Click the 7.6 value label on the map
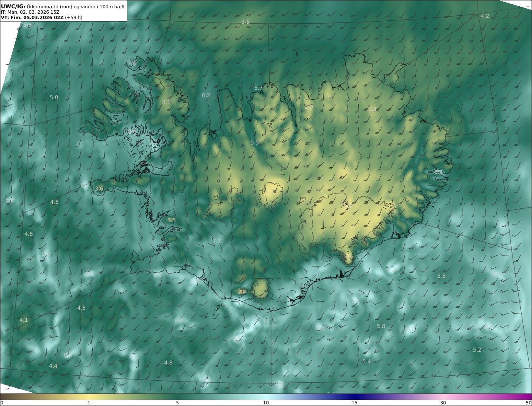532x406 pixels. coord(132,64)
